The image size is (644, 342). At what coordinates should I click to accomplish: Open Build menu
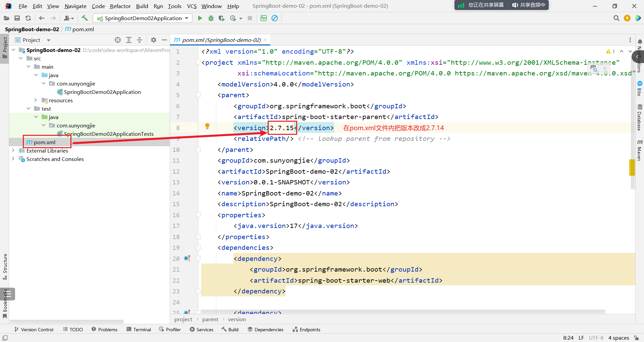click(x=142, y=6)
